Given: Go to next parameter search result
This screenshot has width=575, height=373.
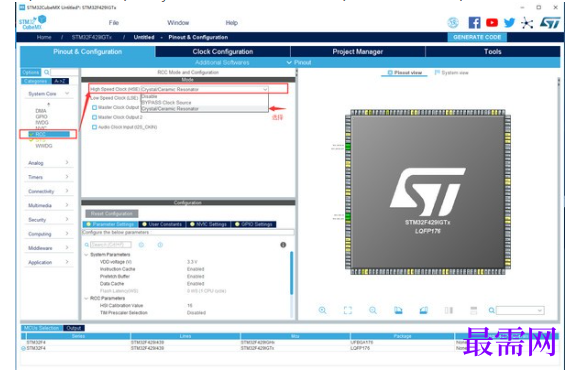Looking at the screenshot, I should coord(160,245).
